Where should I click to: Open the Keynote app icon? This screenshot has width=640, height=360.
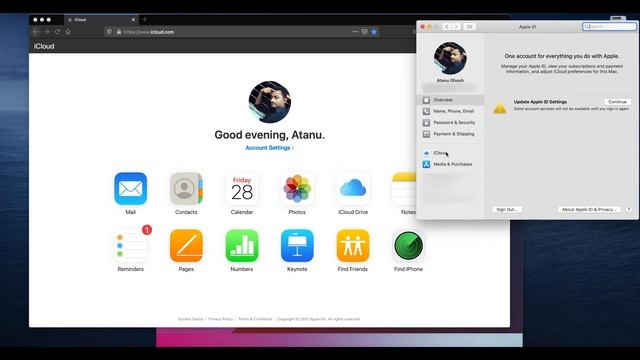click(297, 246)
